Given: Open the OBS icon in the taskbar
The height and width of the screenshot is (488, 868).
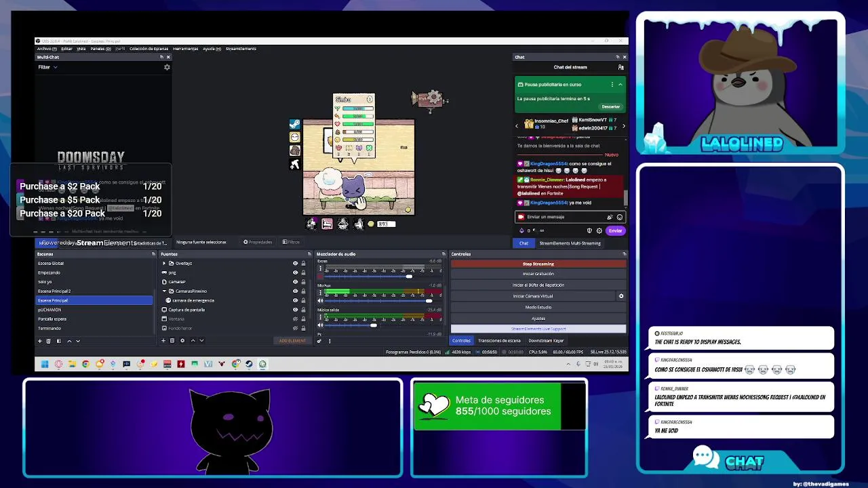Looking at the screenshot, I should pyautogui.click(x=262, y=364).
